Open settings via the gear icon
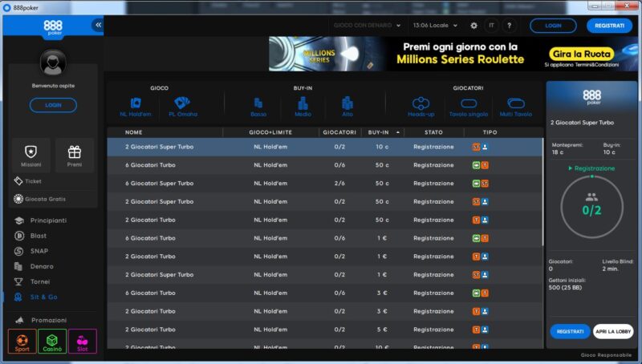This screenshot has width=642, height=364. 473,26
